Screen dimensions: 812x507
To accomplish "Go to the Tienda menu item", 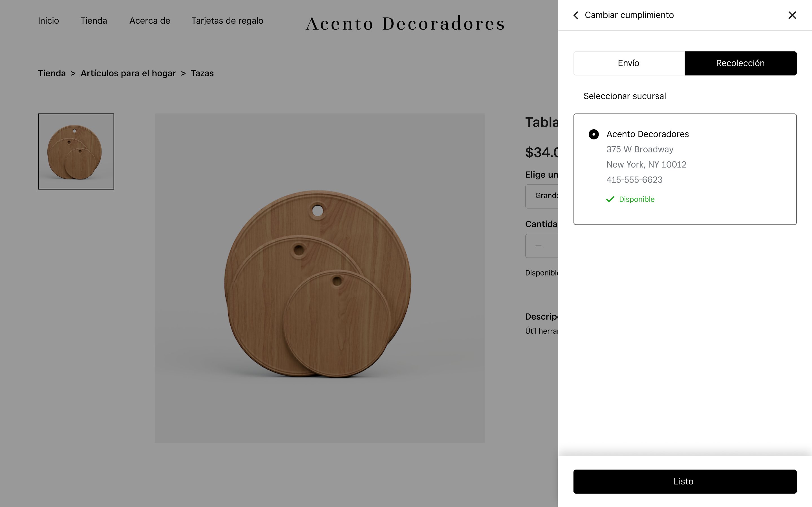I will (94, 21).
